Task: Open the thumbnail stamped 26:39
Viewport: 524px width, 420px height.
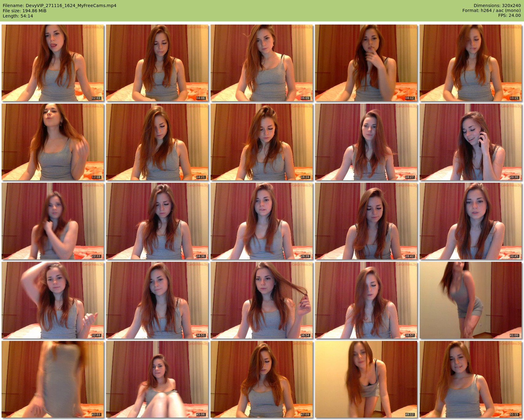Action: click(x=262, y=221)
